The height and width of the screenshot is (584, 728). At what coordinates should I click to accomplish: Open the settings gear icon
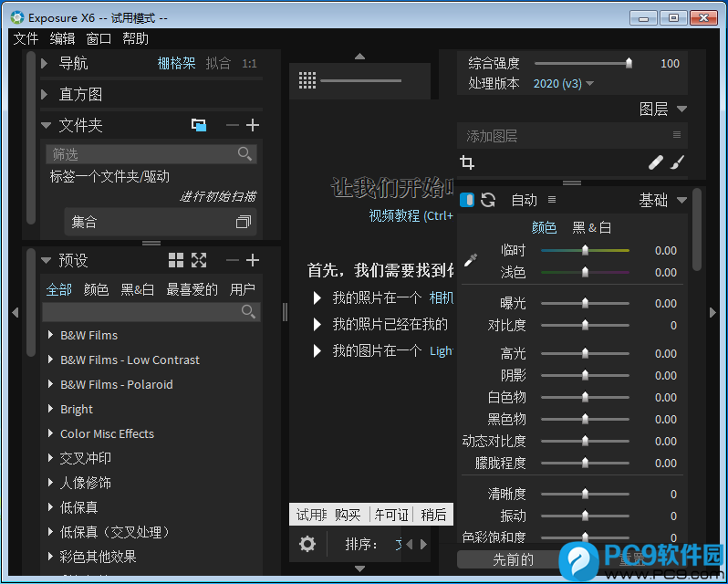307,544
